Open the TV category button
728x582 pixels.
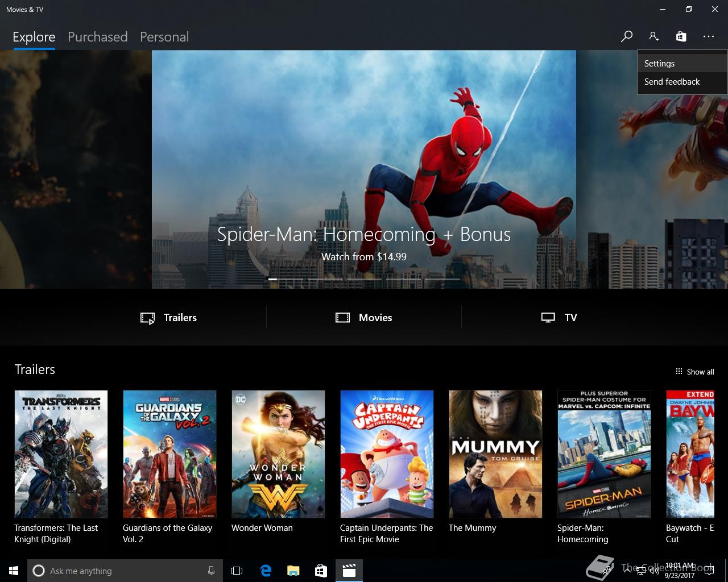point(559,318)
